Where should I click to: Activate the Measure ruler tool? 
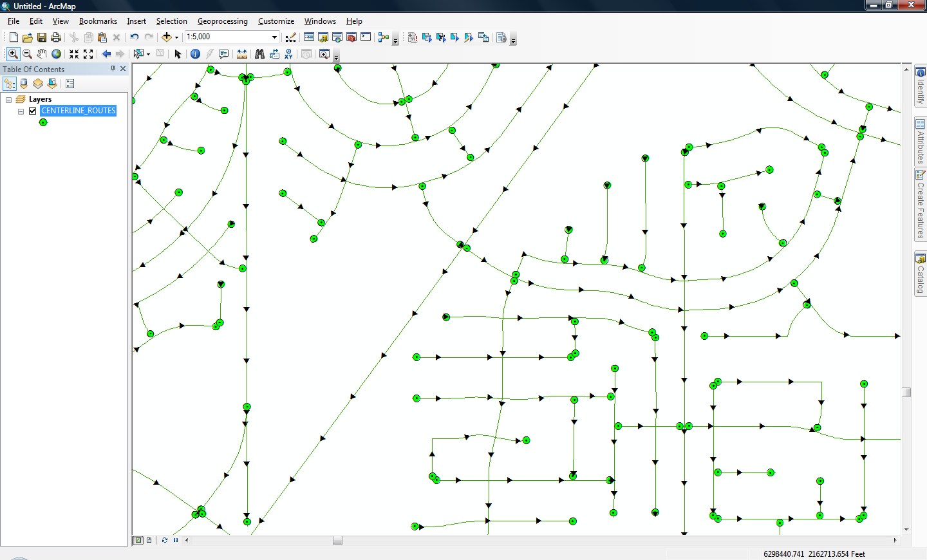click(242, 54)
